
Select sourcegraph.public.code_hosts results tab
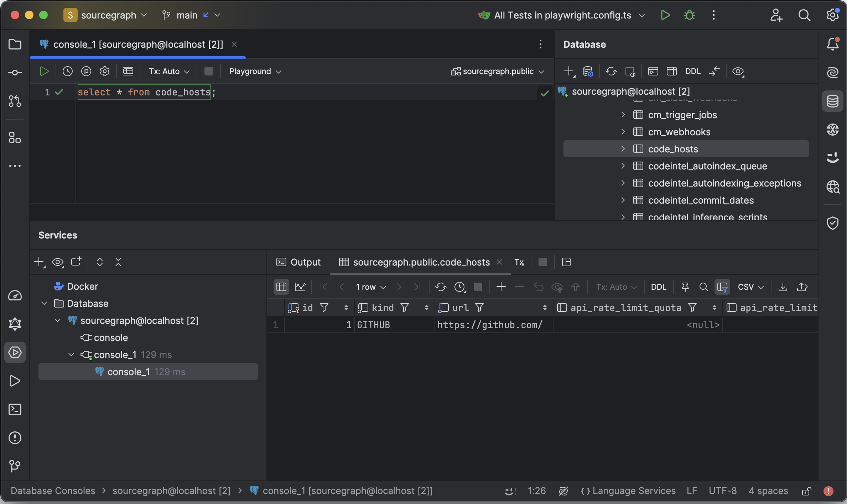(x=421, y=262)
